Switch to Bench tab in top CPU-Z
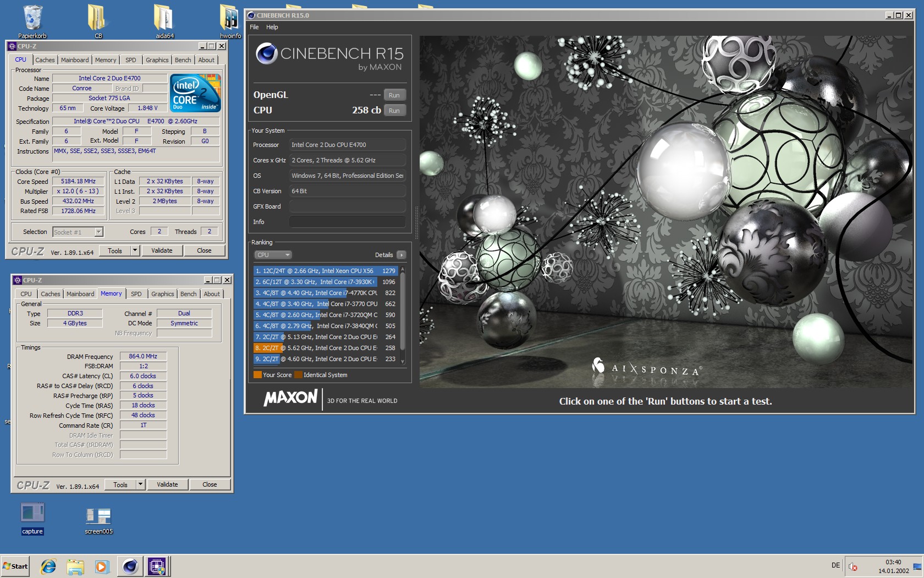This screenshot has width=924, height=578. point(183,60)
